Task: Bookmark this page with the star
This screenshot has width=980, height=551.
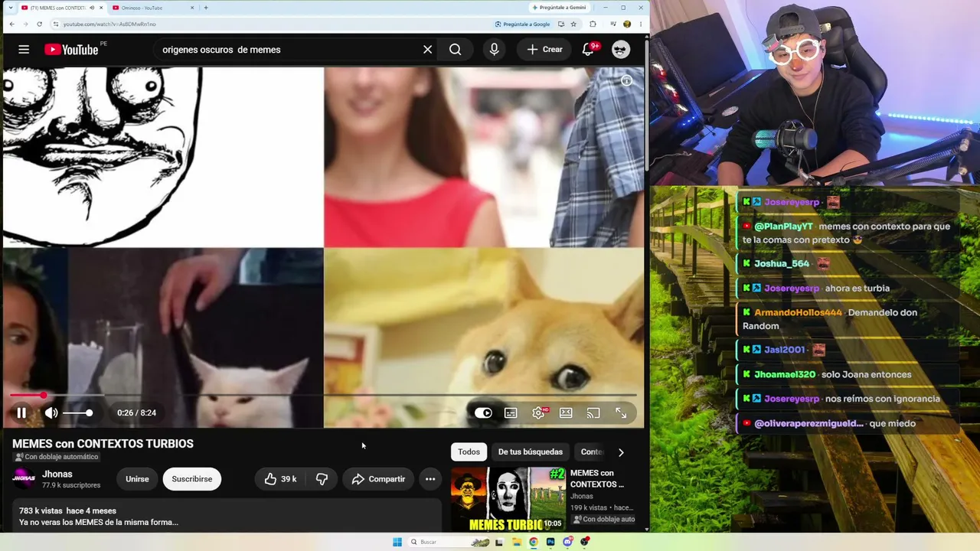Action: click(573, 24)
